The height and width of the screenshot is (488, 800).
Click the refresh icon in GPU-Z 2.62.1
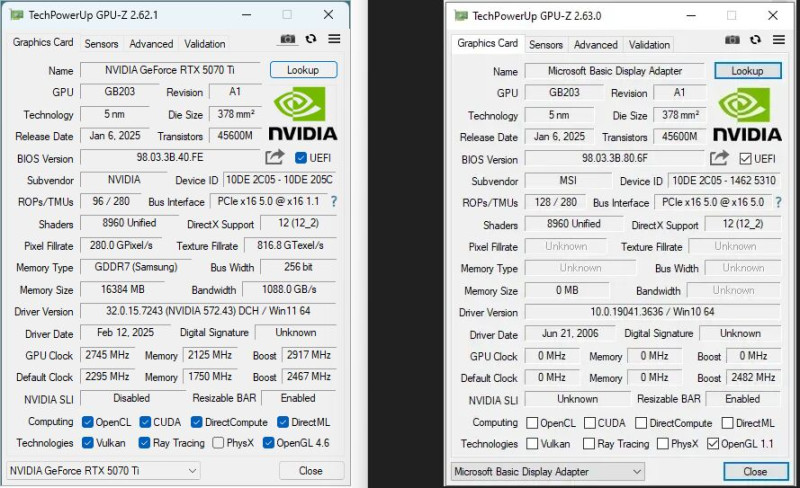pos(311,39)
